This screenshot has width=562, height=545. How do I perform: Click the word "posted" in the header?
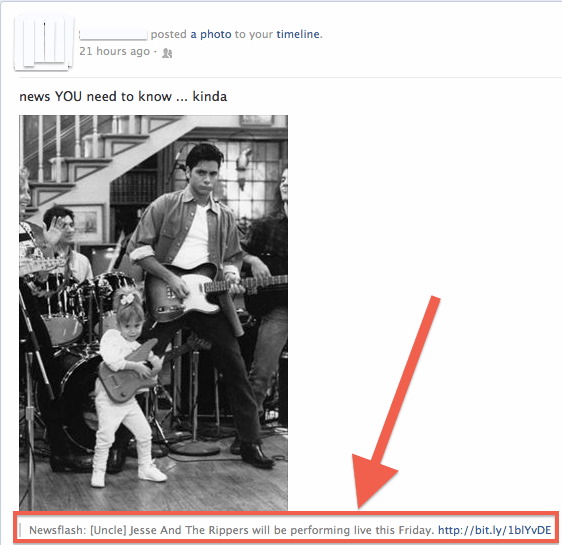(168, 34)
